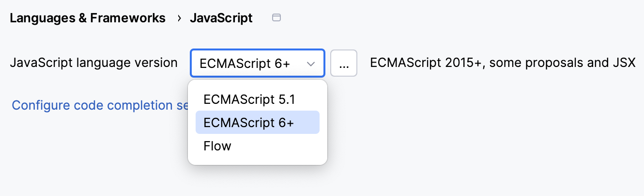Pick Flow from the version list

(217, 146)
